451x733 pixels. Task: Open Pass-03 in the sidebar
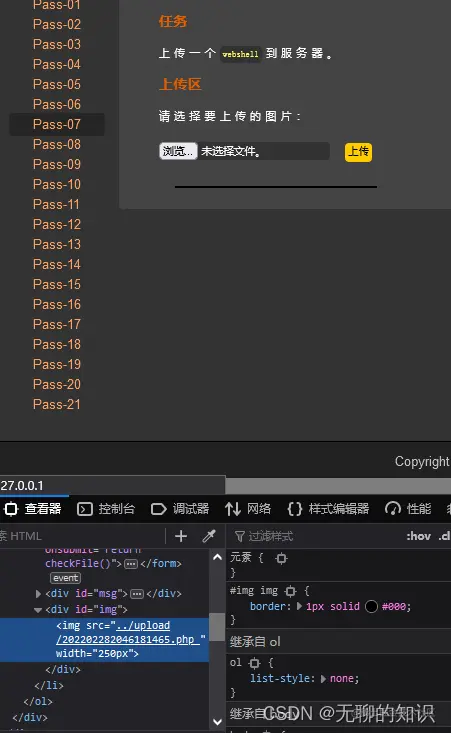point(57,44)
